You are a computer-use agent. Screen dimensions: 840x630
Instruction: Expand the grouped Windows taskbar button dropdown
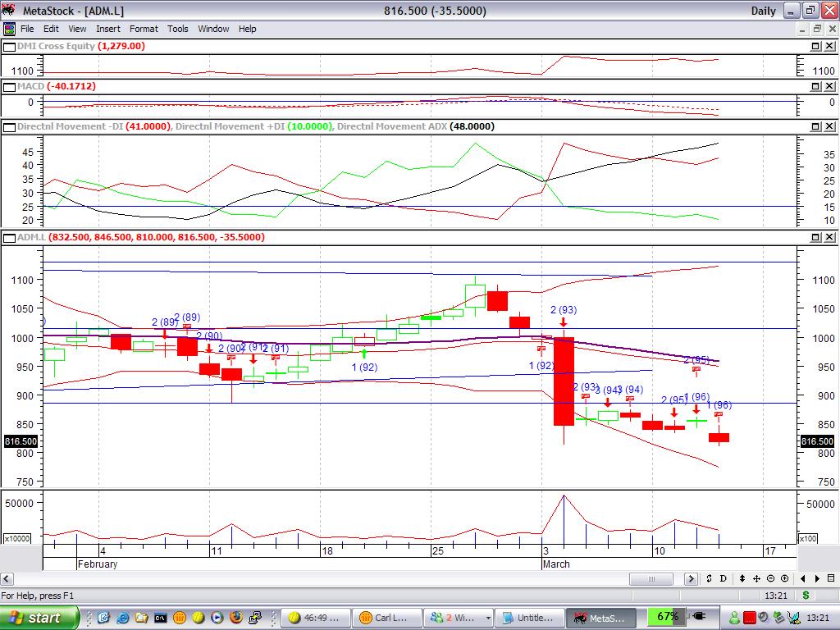tap(487, 618)
